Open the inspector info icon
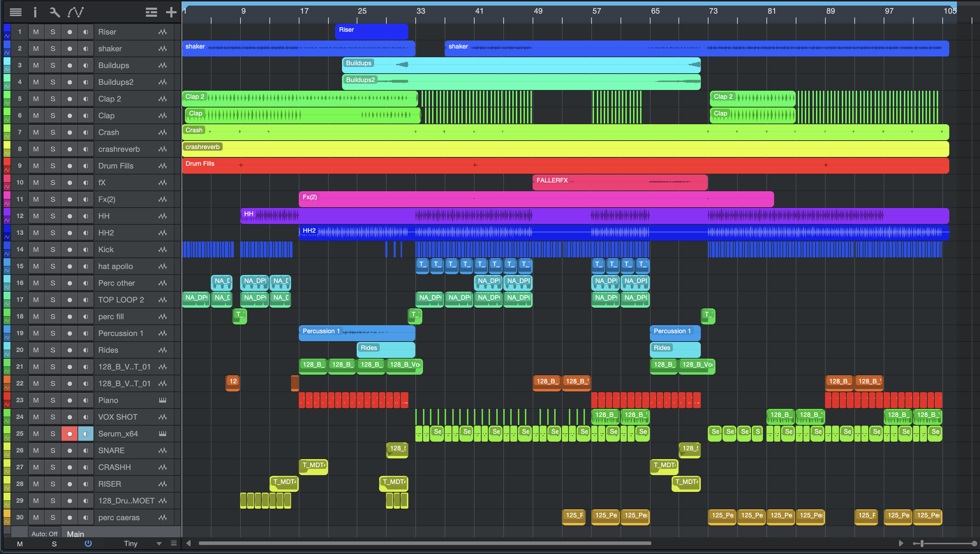980x554 pixels. click(x=35, y=12)
